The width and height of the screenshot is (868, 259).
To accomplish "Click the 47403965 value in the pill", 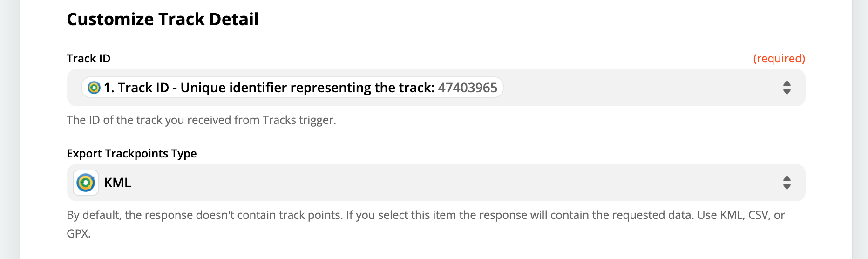I will 468,88.
